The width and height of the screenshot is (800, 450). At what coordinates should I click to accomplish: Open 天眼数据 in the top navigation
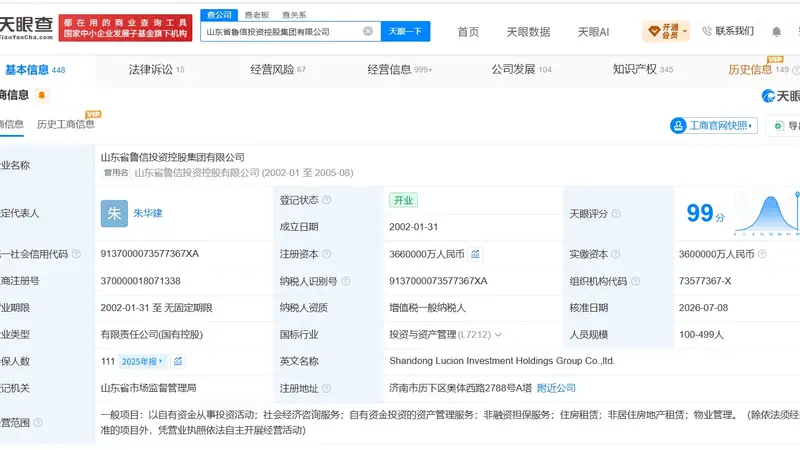529,32
